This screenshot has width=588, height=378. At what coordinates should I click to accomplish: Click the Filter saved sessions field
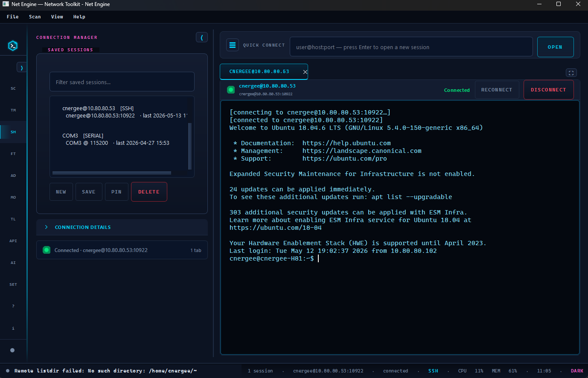click(x=122, y=82)
